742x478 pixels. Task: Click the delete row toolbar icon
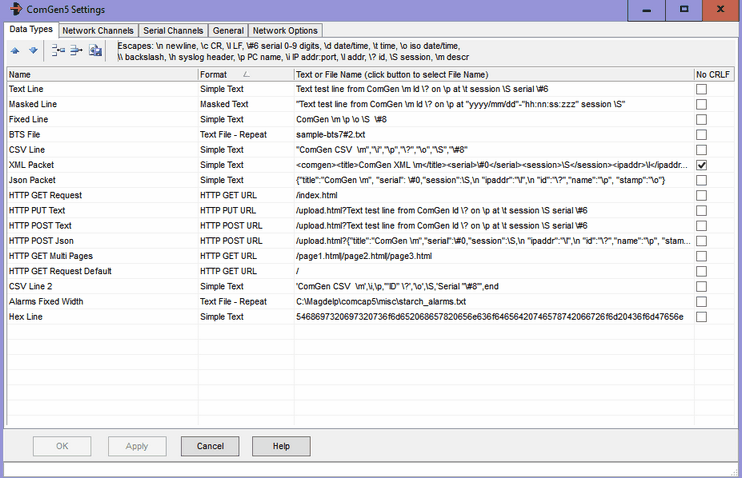75,50
